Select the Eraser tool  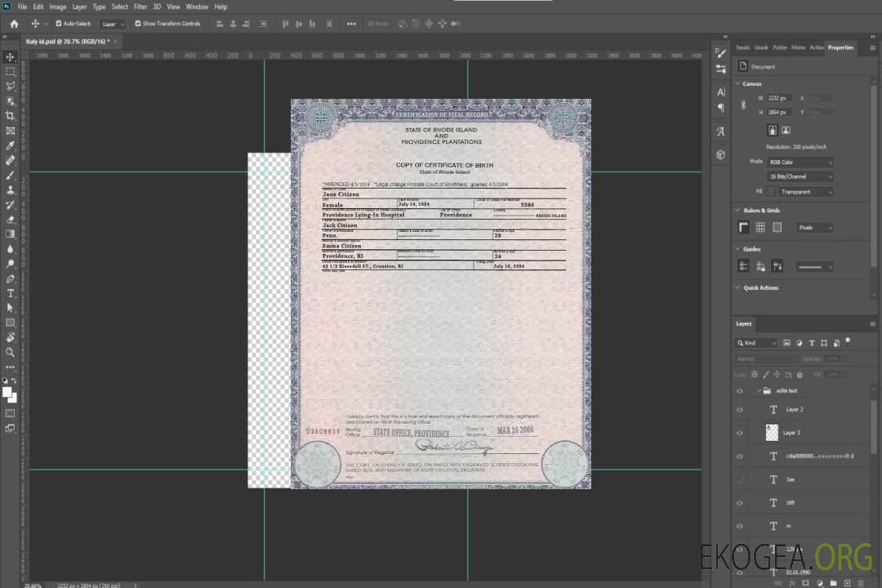[x=10, y=220]
